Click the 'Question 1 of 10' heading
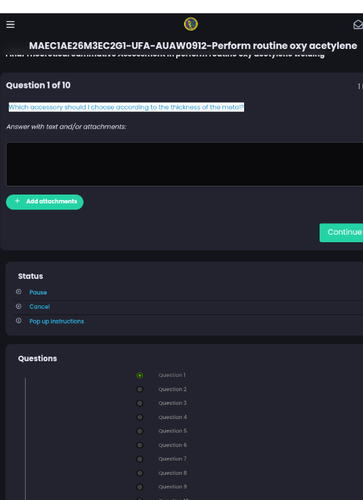The image size is (363, 500). click(x=38, y=85)
